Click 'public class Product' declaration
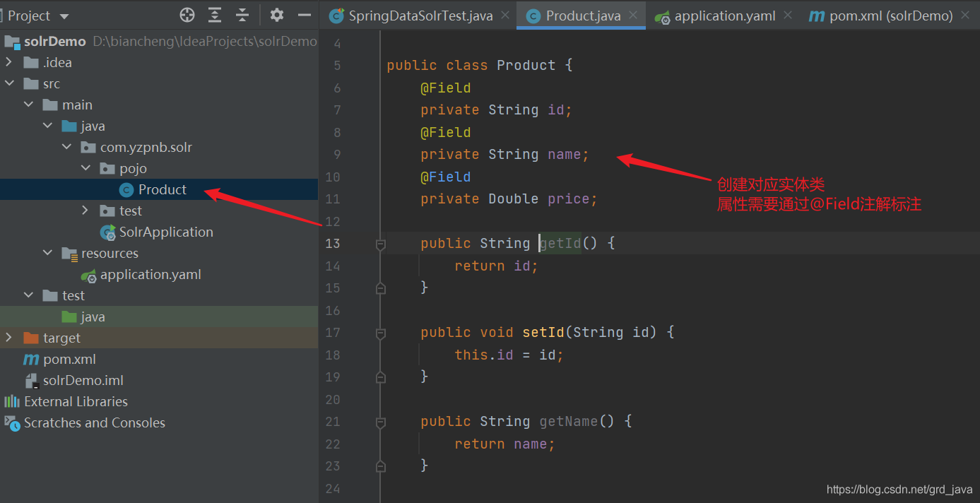 471,66
